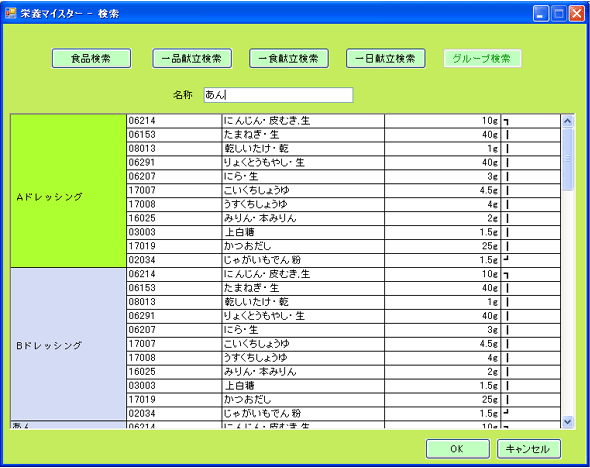Viewport: 590px width, 468px height.
Task: Click code 06291 in Bドレッシング group
Action: [x=174, y=316]
